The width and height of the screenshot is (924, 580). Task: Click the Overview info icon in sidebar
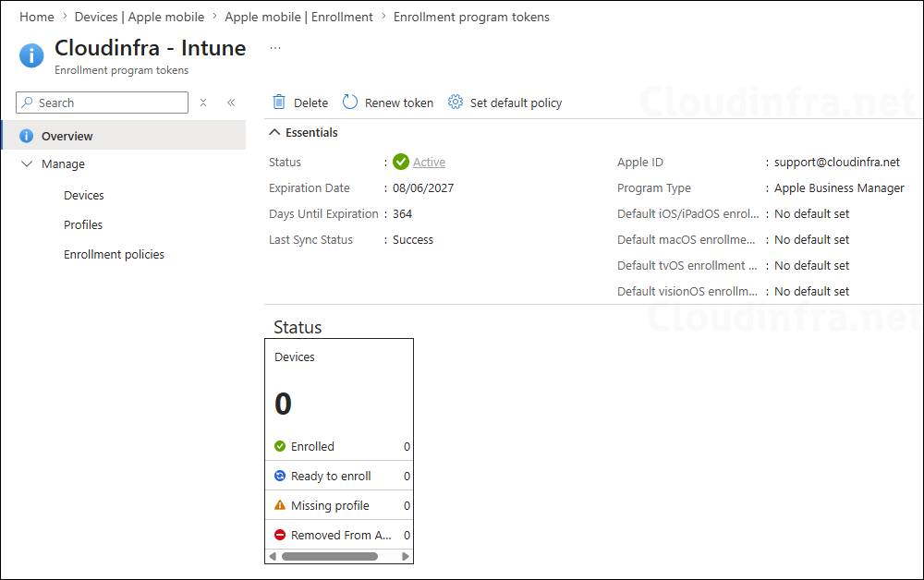[x=27, y=136]
